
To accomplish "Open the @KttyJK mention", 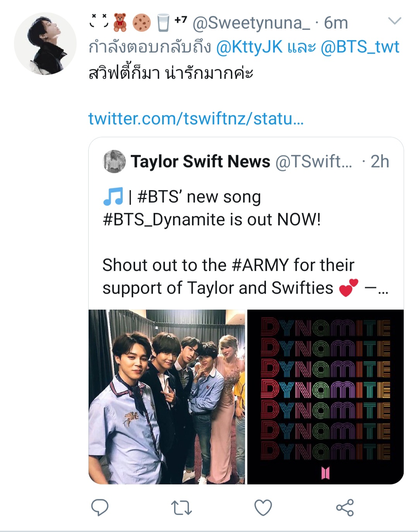I will point(249,47).
